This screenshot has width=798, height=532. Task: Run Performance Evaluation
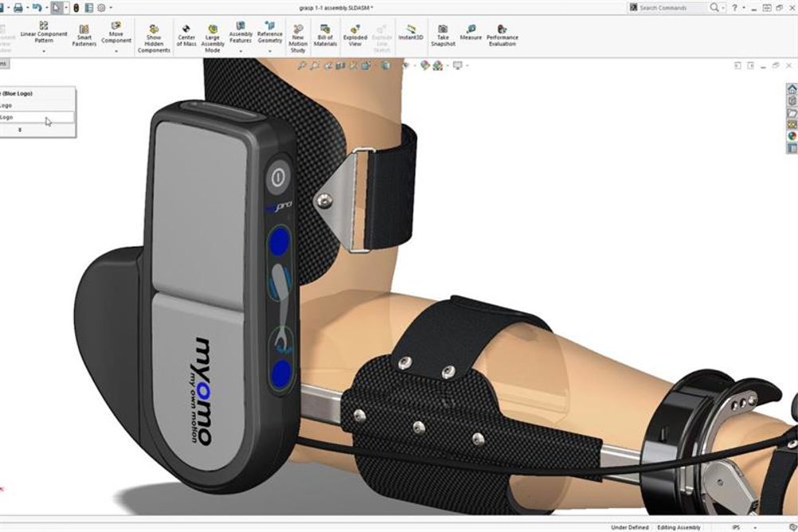tap(503, 36)
